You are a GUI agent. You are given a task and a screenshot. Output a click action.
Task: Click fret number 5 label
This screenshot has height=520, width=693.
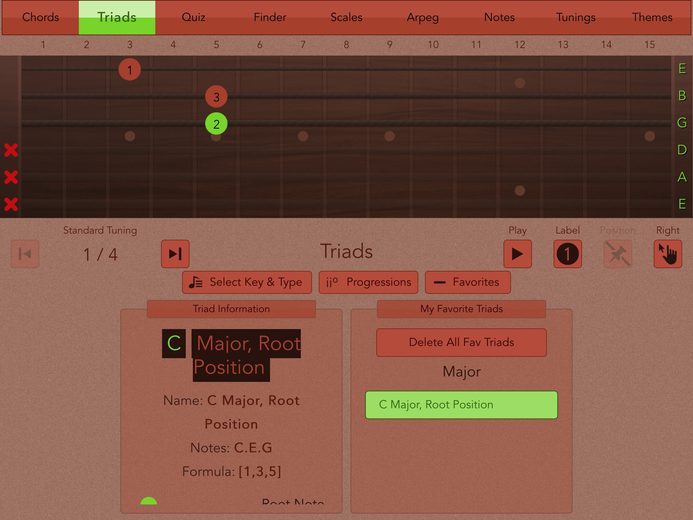coord(216,44)
